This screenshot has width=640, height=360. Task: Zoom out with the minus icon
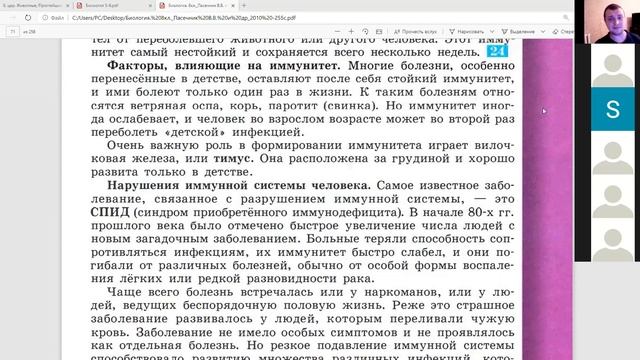pos(337,31)
